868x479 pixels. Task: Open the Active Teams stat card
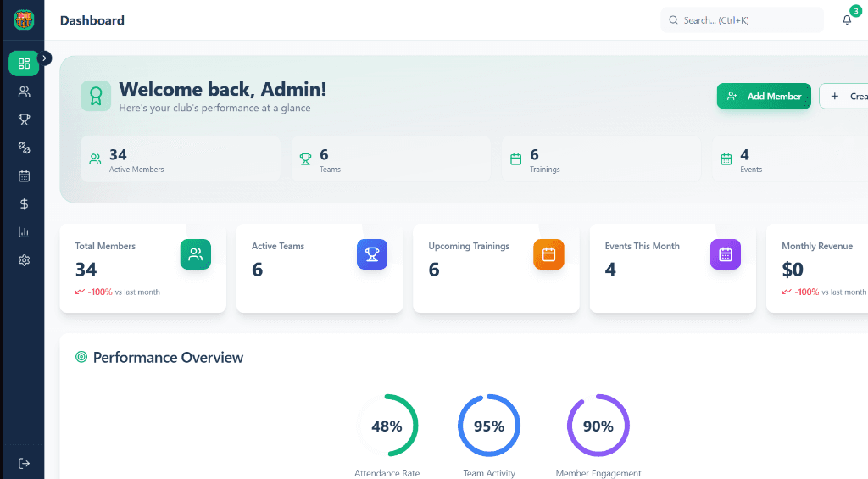pyautogui.click(x=319, y=269)
